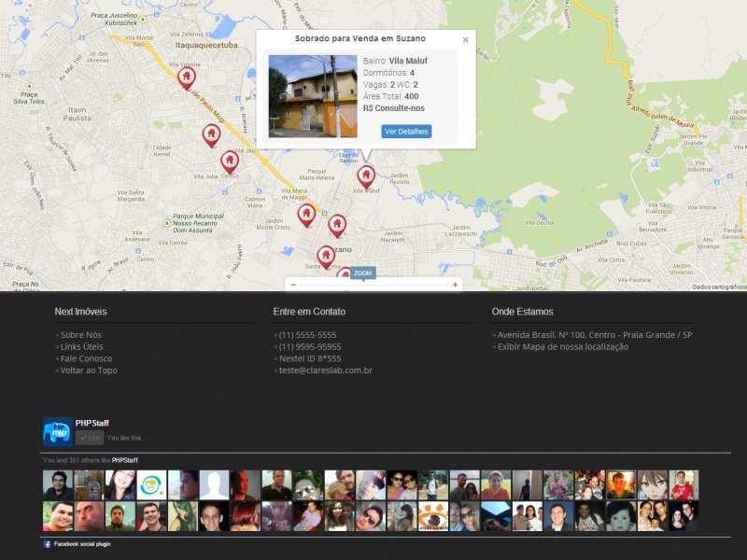747x560 pixels.
Task: Open the PHPStaff link in likes text
Action: (x=125, y=460)
